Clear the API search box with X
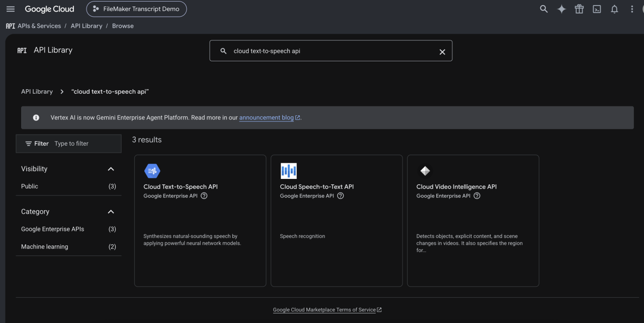The image size is (644, 323). [x=442, y=51]
